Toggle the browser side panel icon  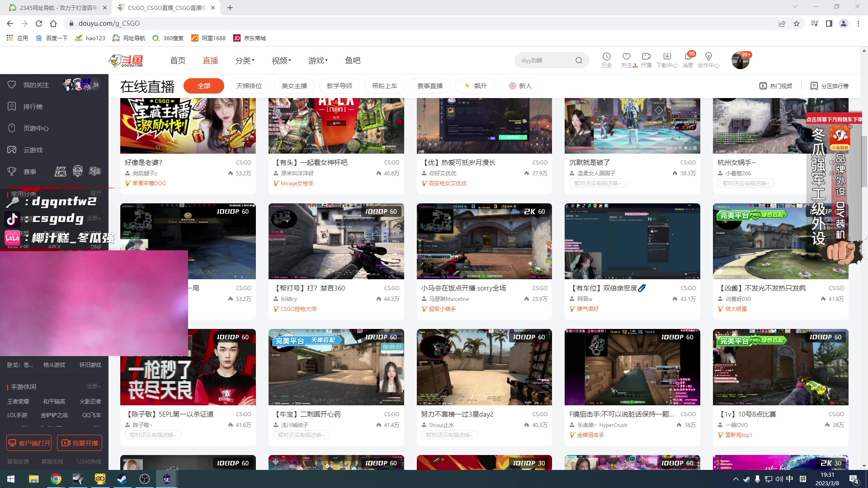click(829, 23)
